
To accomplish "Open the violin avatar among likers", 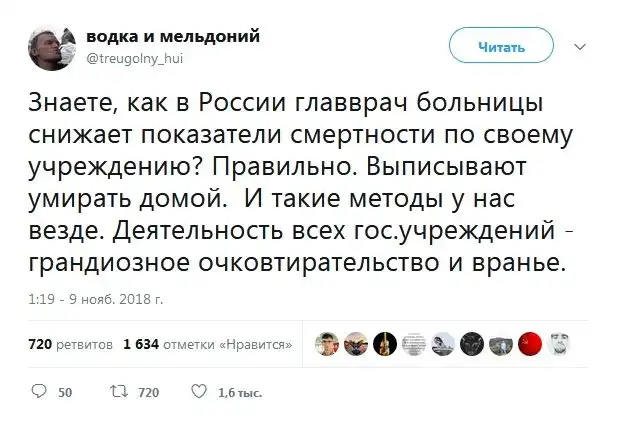I will [x=383, y=345].
